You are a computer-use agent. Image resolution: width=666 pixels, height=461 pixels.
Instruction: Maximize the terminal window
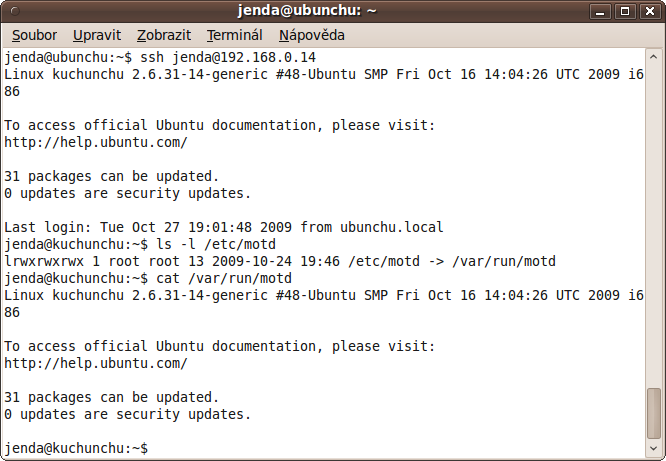click(x=625, y=11)
